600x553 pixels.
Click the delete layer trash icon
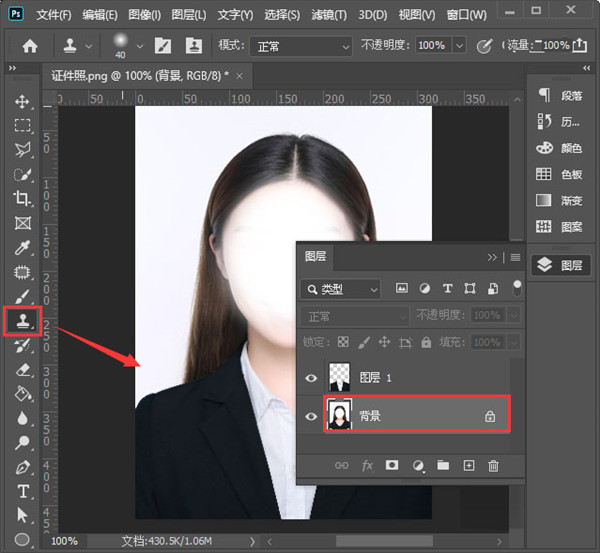pos(493,465)
